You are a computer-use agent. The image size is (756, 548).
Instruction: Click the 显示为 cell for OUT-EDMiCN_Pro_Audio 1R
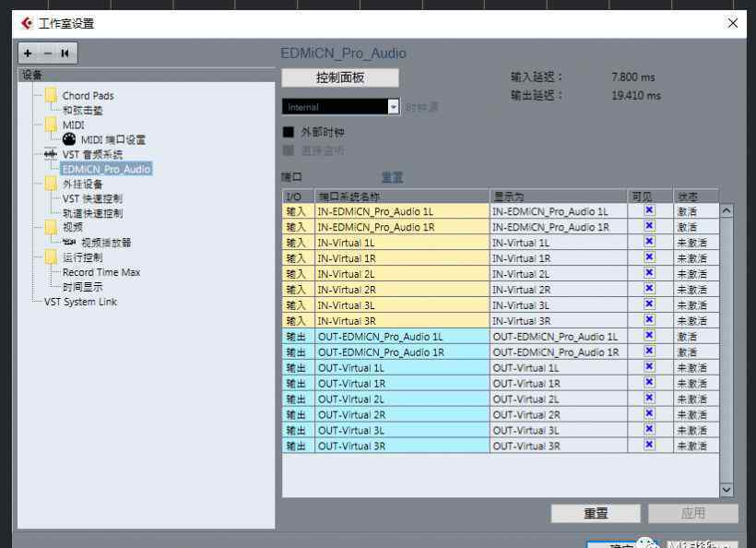point(559,352)
